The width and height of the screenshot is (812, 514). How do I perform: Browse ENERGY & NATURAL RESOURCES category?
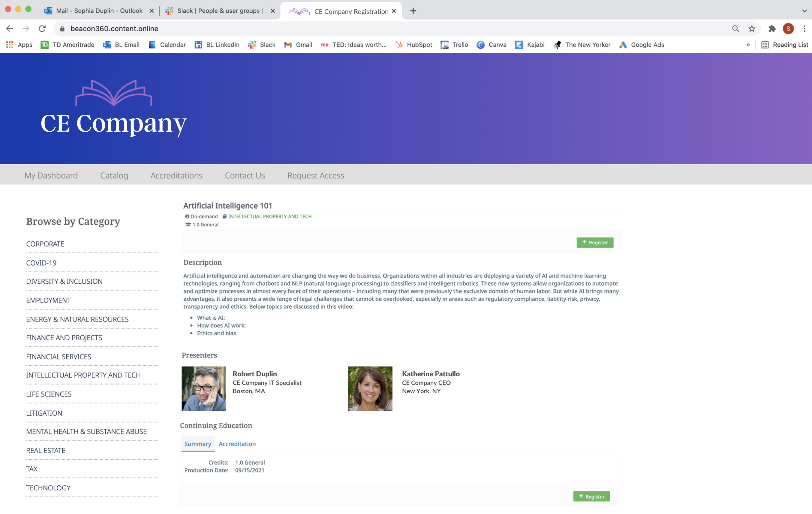[77, 319]
